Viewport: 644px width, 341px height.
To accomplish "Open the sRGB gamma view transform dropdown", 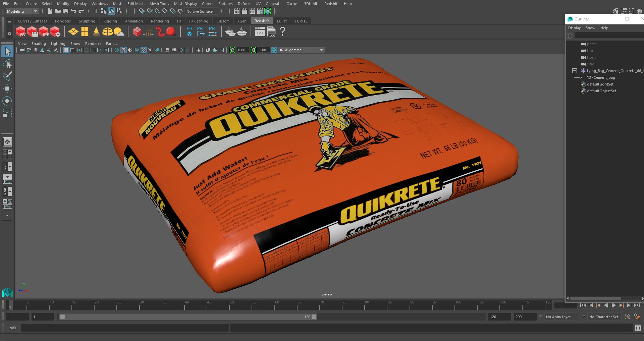I will click(x=301, y=50).
